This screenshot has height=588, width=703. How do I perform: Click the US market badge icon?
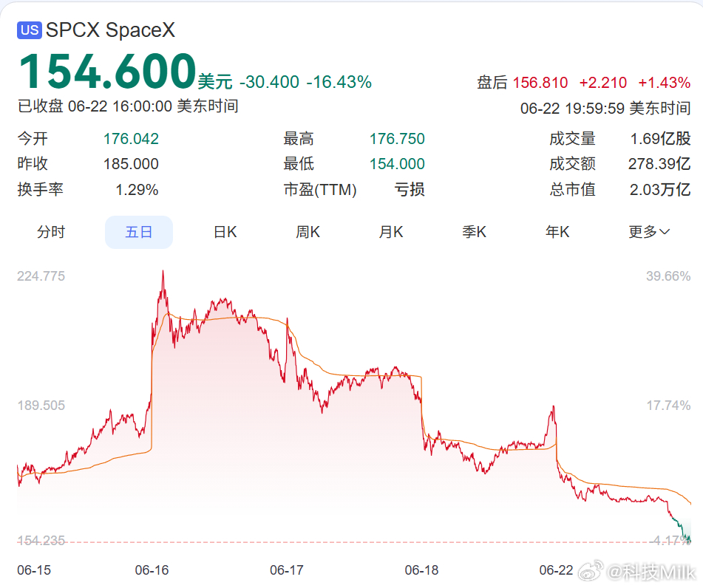(29, 30)
